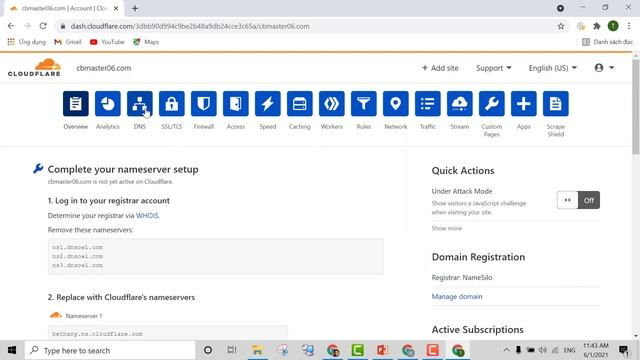Open the browser extensions puzzle icon
This screenshot has width=640, height=360.
coord(597,26)
